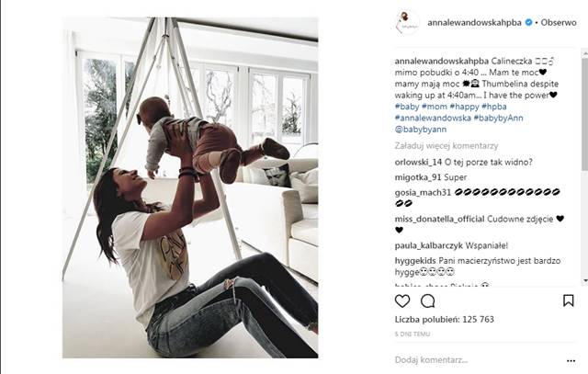
Task: Open the three-dot more options menu
Action: click(571, 360)
